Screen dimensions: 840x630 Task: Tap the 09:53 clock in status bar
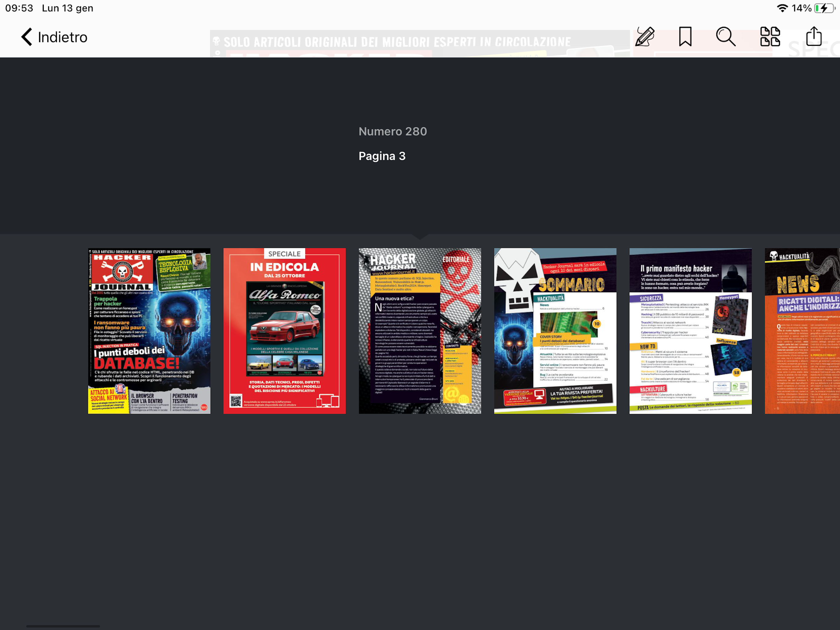click(19, 8)
